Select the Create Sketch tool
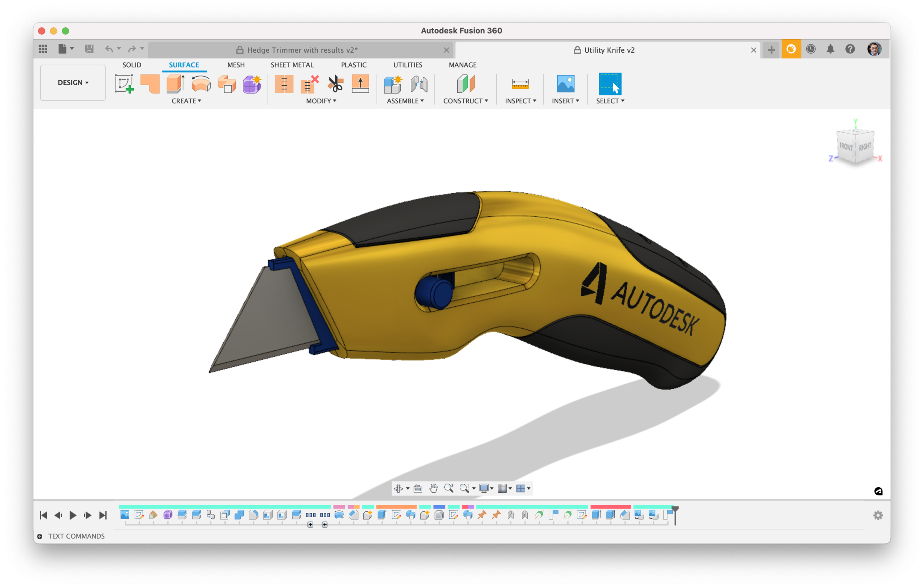 (124, 84)
